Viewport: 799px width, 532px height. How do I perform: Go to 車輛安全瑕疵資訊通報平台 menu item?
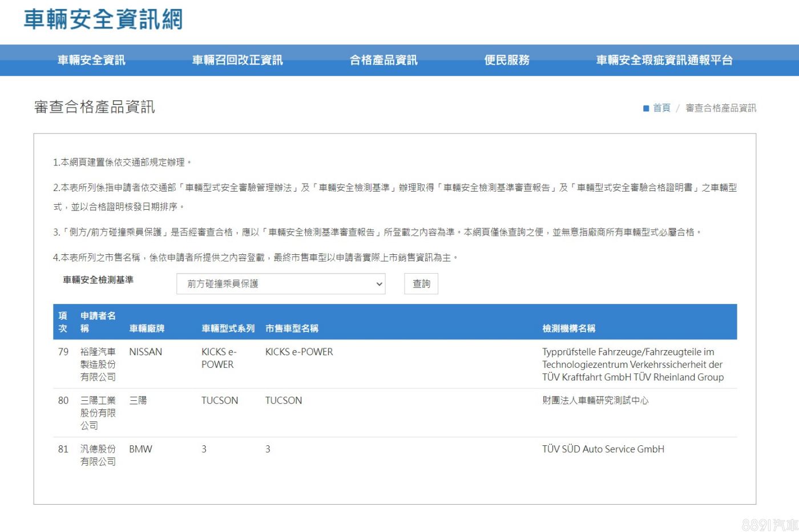click(664, 60)
